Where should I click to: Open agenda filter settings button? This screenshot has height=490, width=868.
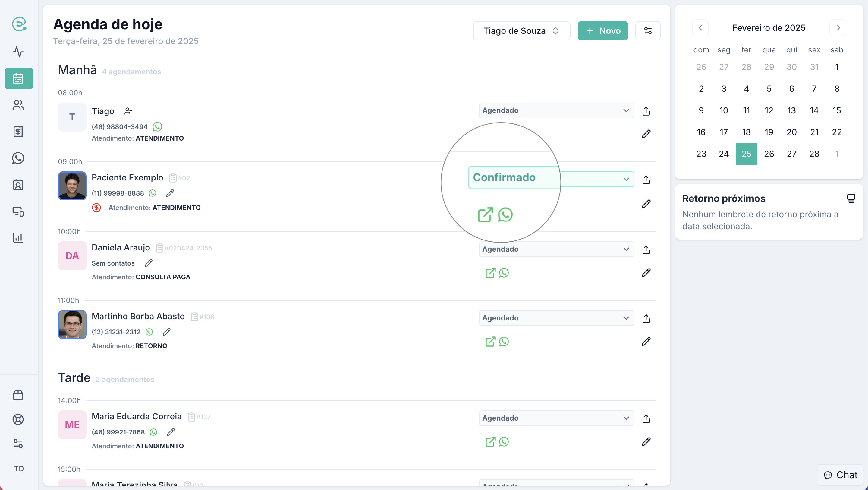pyautogui.click(x=648, y=31)
